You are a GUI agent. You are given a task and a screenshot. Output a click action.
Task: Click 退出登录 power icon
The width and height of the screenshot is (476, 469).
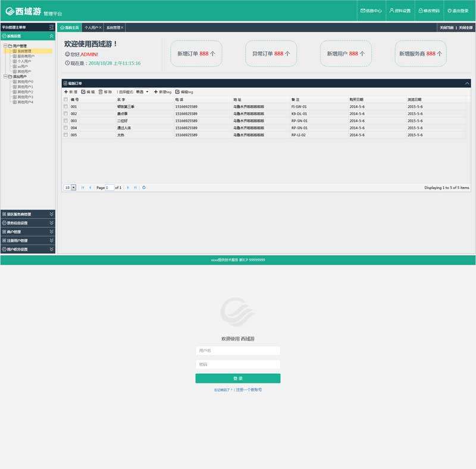coord(450,11)
